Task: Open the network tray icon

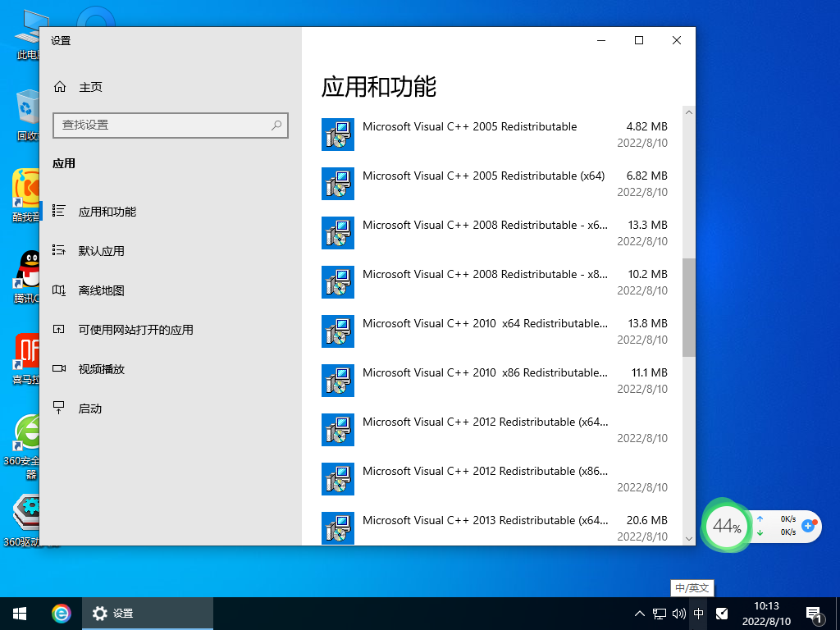Action: 660,614
